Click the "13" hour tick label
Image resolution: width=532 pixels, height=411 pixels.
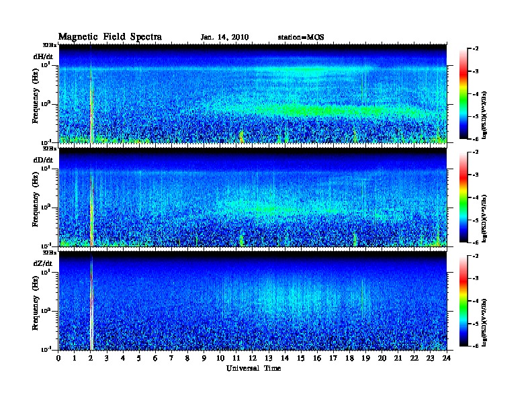[x=269, y=358]
